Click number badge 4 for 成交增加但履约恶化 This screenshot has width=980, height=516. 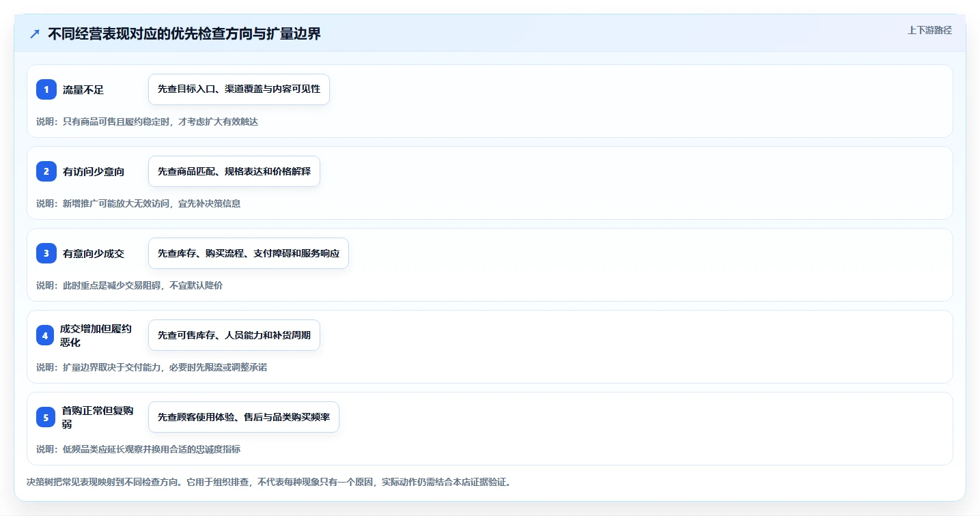(x=45, y=335)
